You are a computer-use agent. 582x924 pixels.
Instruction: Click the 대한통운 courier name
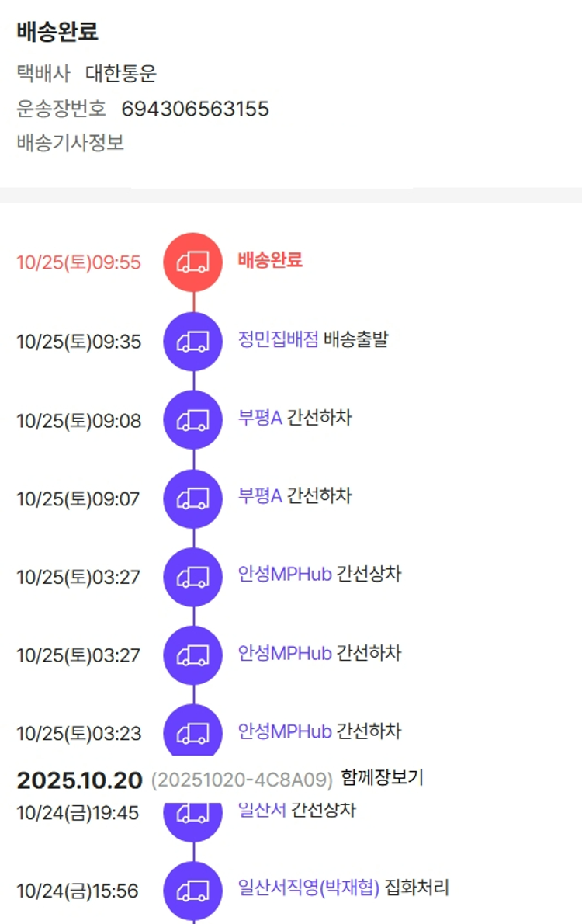pos(121,74)
